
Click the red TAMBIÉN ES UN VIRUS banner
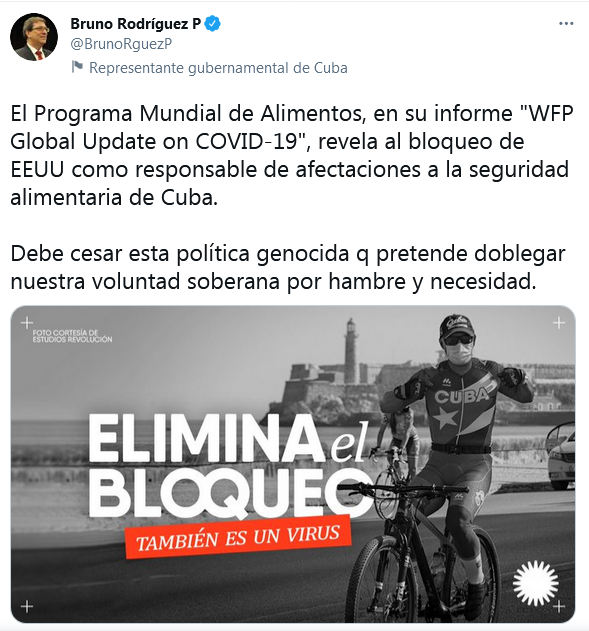238,537
